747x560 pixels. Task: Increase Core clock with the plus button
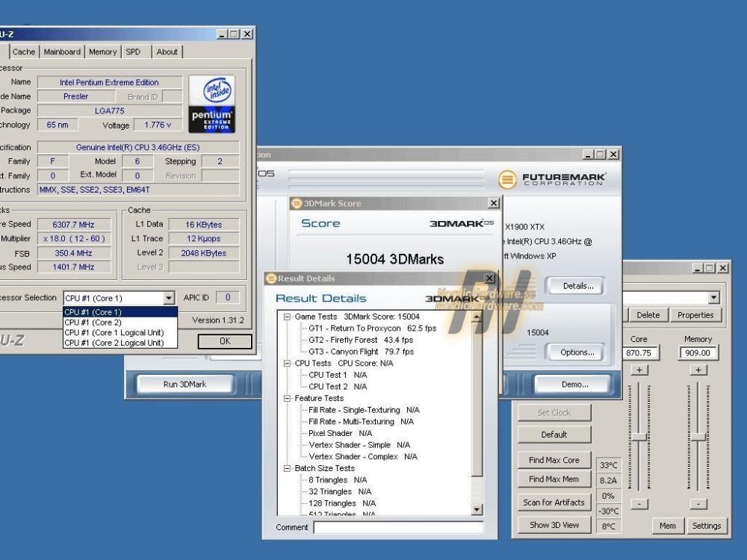point(639,370)
